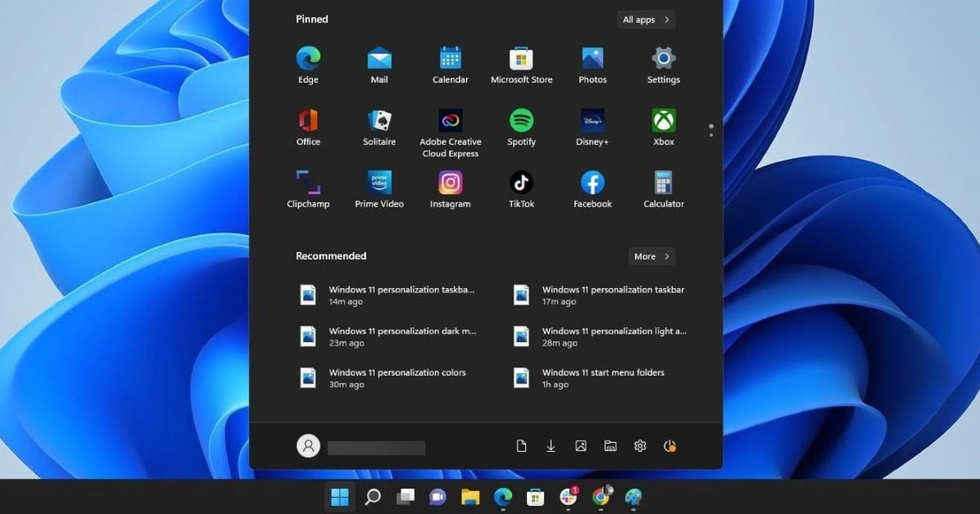Image resolution: width=980 pixels, height=514 pixels.
Task: Open the 'Windows 11 personalization taskba...' file from 14m ago
Action: click(387, 295)
